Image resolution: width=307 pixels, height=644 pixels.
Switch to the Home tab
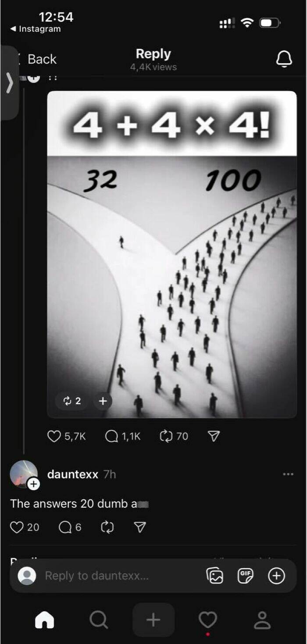click(44, 620)
